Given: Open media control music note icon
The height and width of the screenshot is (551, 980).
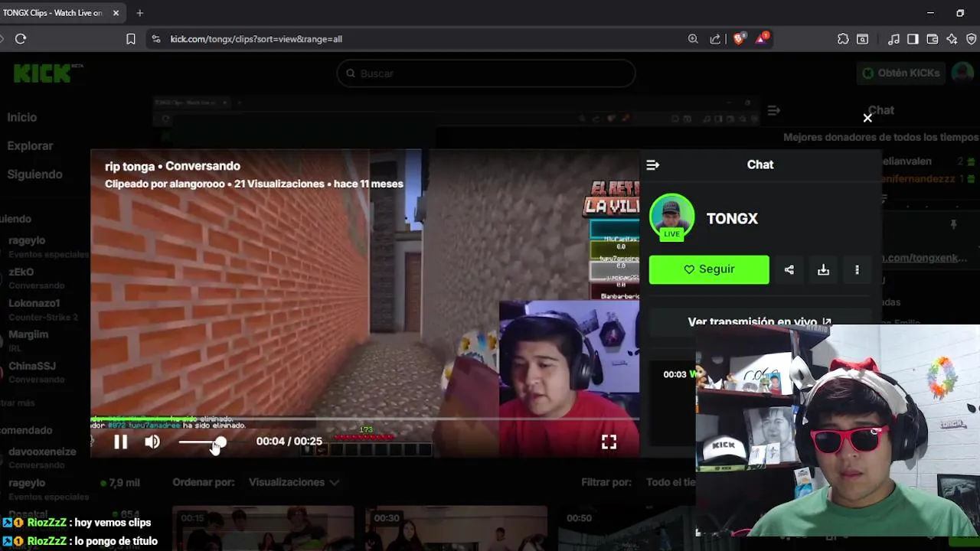Looking at the screenshot, I should point(893,39).
